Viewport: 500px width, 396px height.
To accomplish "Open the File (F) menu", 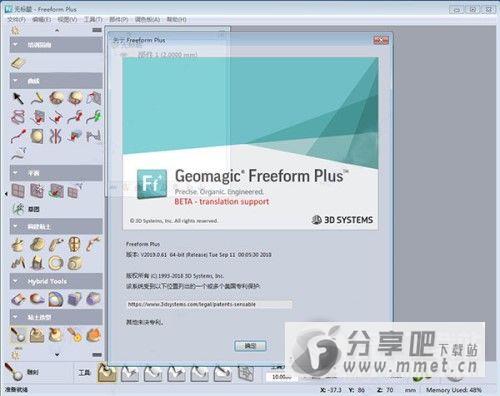I will click(x=16, y=20).
